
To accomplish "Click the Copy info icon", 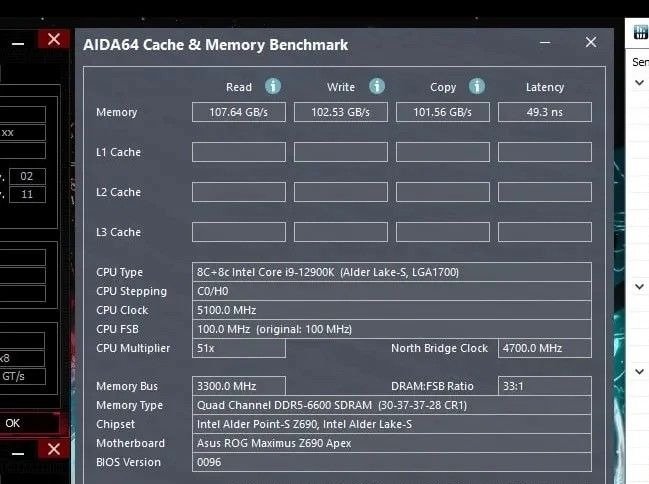I will [477, 86].
